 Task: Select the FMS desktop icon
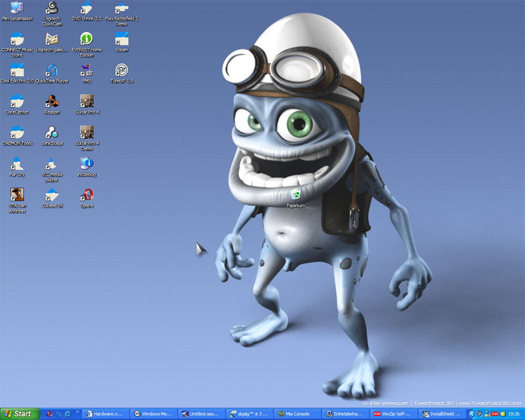click(87, 73)
